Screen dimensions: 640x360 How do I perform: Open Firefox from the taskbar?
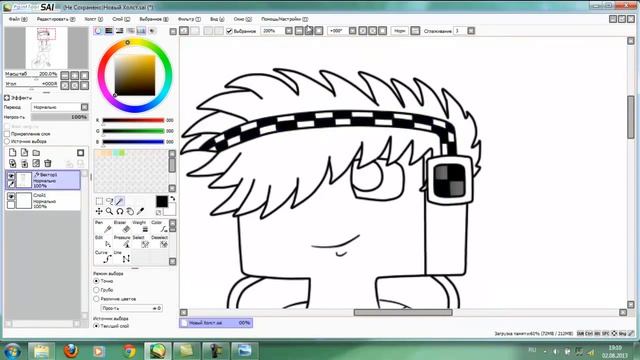[x=71, y=351]
